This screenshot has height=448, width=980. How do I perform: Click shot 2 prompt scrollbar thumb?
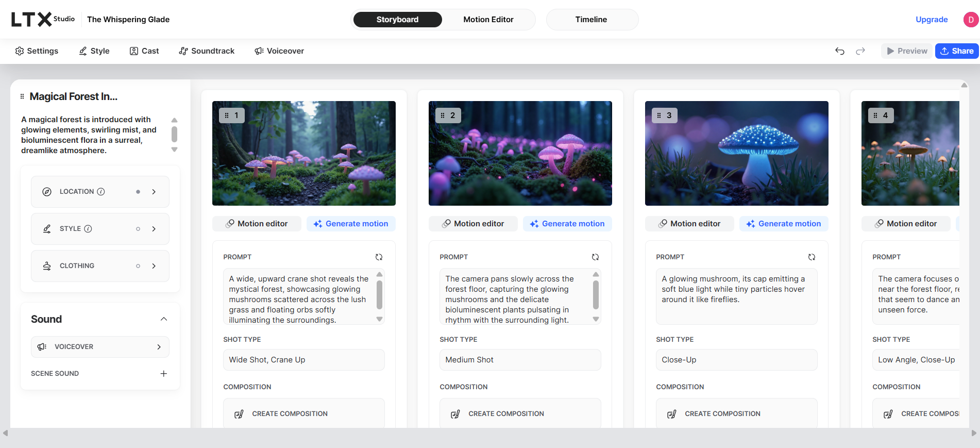pyautogui.click(x=596, y=294)
